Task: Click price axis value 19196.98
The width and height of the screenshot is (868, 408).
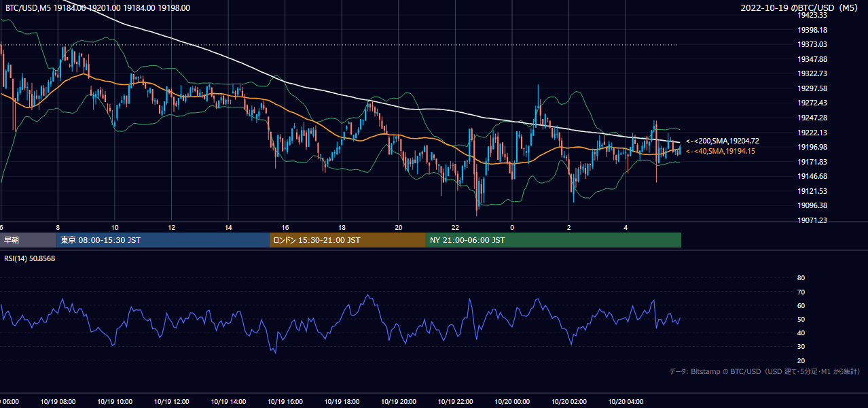Action: point(812,147)
